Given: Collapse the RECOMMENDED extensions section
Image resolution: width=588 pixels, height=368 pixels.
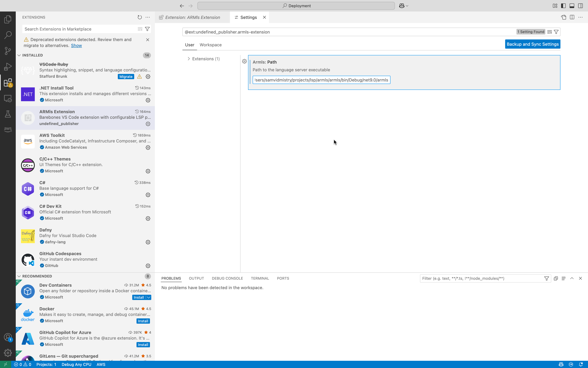Looking at the screenshot, I should [19, 276].
